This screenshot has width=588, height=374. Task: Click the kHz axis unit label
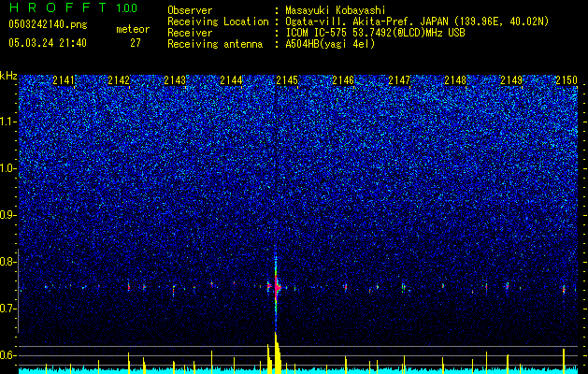[8, 76]
